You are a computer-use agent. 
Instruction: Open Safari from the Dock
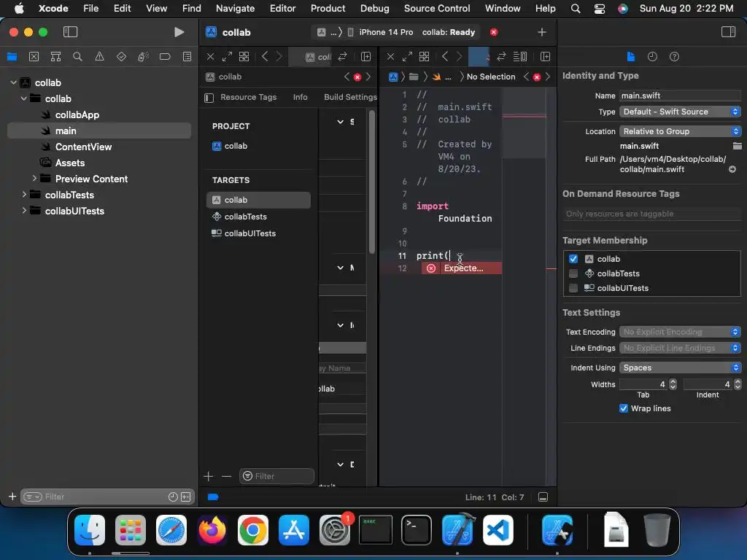[171, 530]
